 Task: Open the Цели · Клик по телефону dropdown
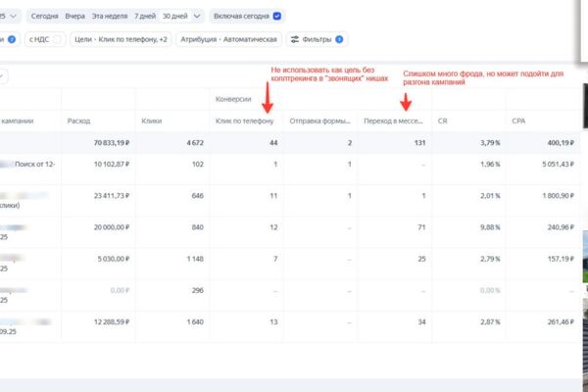[121, 39]
